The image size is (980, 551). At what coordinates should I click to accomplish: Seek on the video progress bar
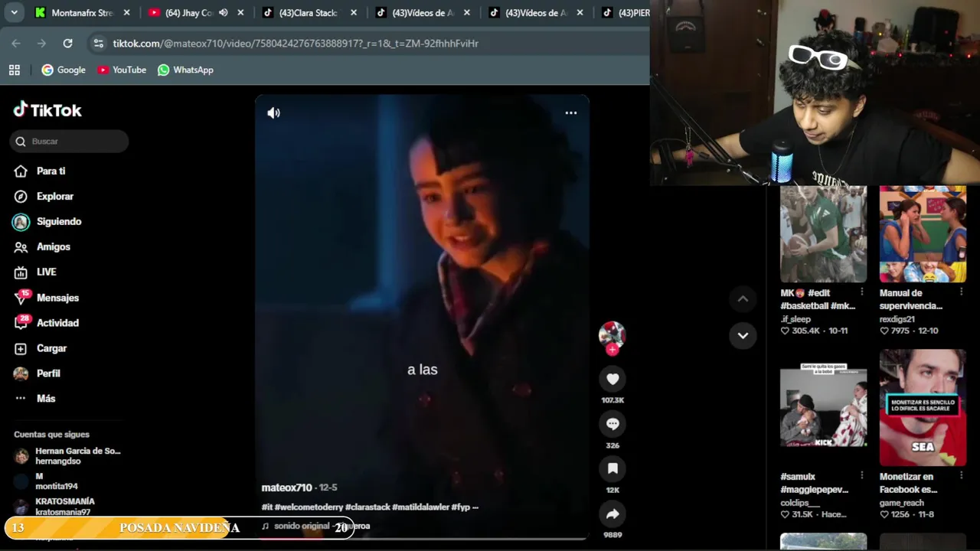[422, 538]
